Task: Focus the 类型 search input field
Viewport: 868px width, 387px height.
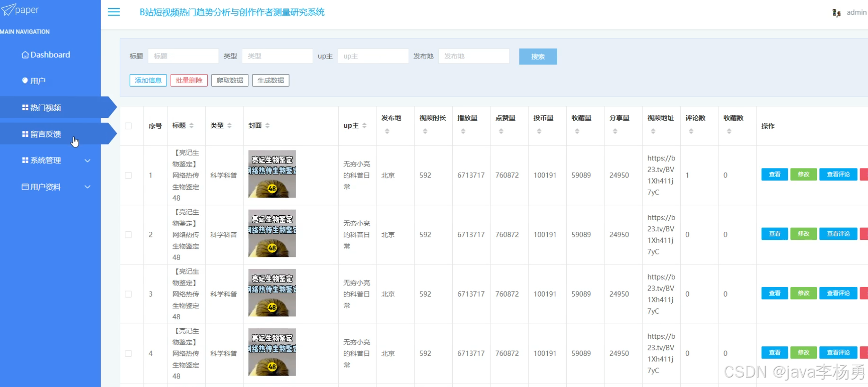Action: click(277, 56)
